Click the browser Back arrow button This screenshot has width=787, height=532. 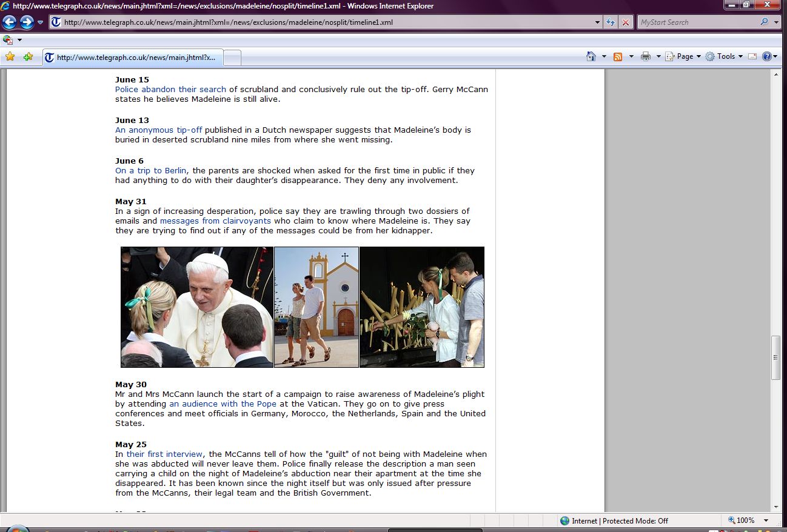pos(10,22)
